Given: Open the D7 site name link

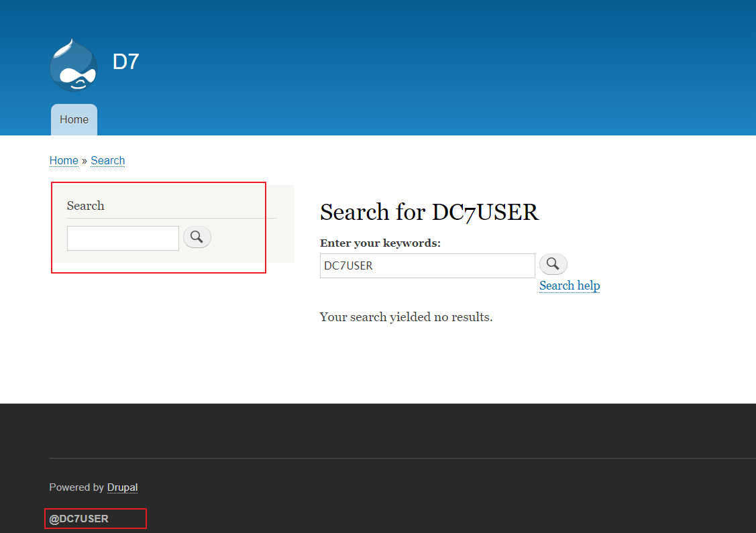Looking at the screenshot, I should pos(126,62).
